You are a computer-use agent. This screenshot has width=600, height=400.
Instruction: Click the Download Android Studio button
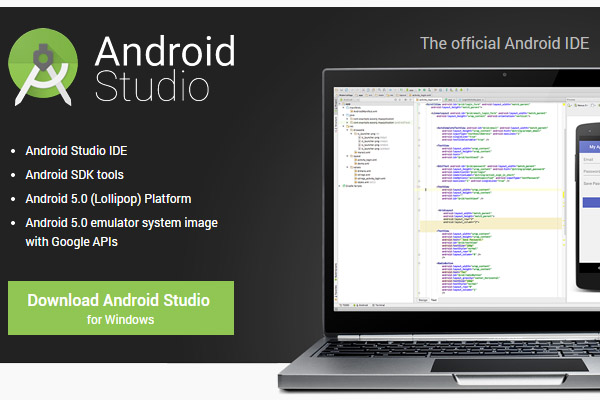pos(121,308)
